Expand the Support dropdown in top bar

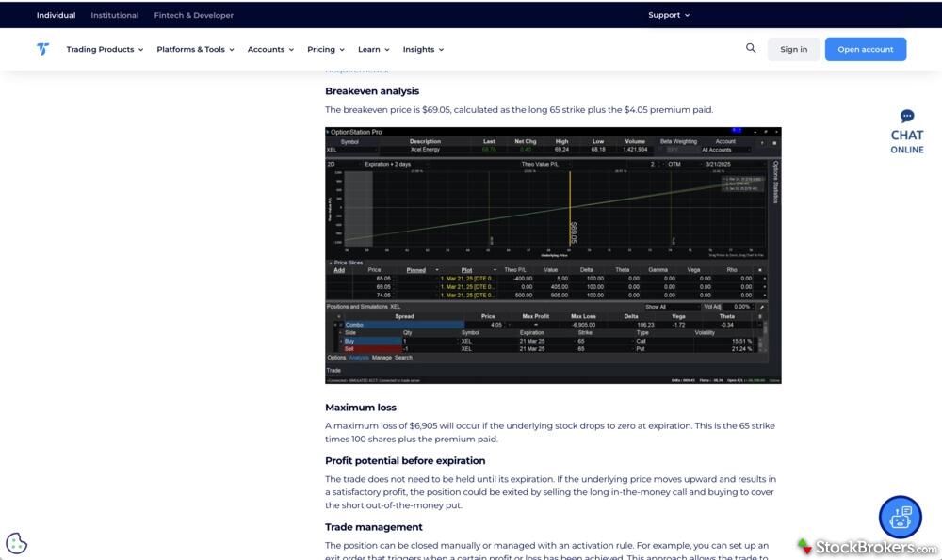click(x=669, y=15)
